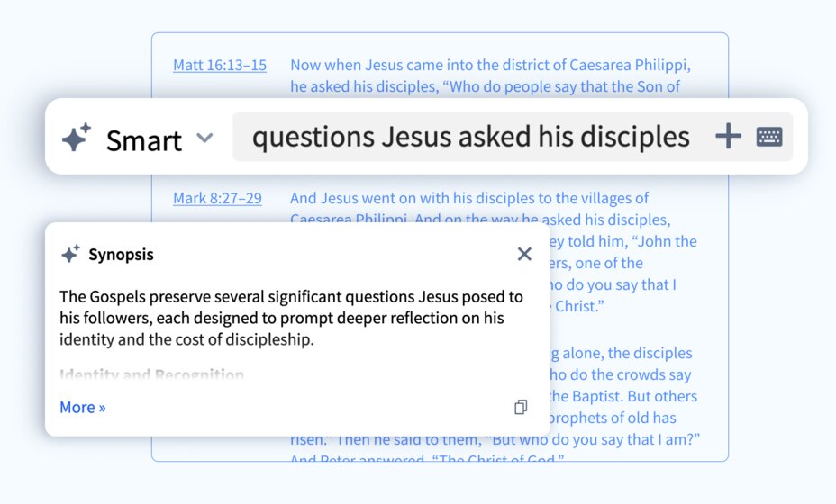Click the plus icon in search bar
The height and width of the screenshot is (504, 836).
[728, 137]
